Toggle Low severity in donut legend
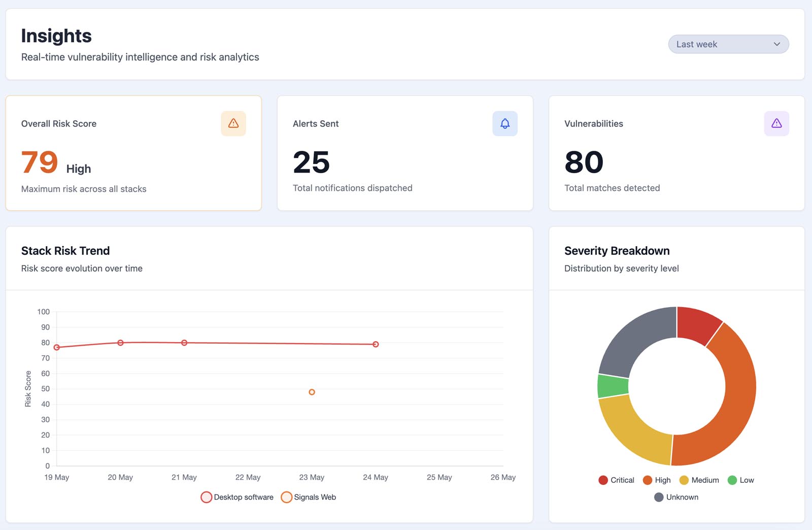 [740, 480]
